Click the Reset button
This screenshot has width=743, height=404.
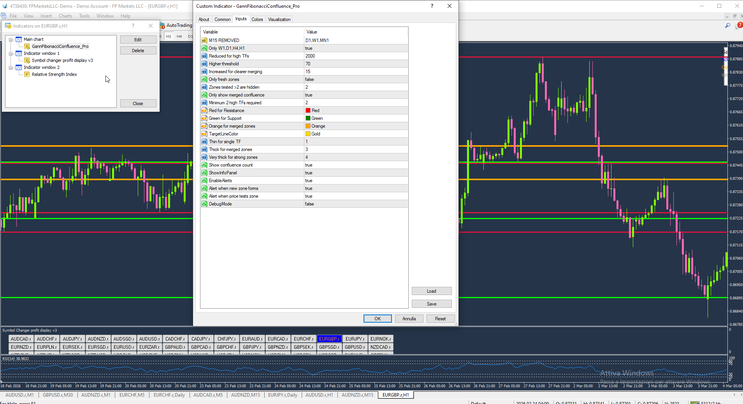click(x=440, y=319)
